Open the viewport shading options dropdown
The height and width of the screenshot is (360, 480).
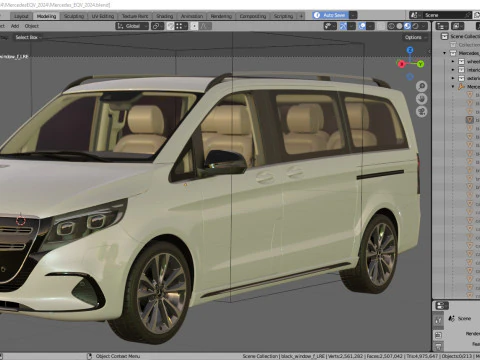point(424,26)
